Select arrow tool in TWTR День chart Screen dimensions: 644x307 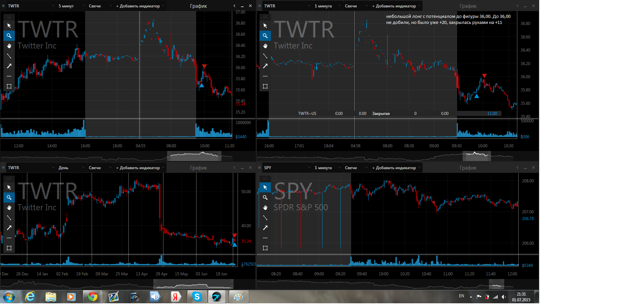[x=9, y=228]
